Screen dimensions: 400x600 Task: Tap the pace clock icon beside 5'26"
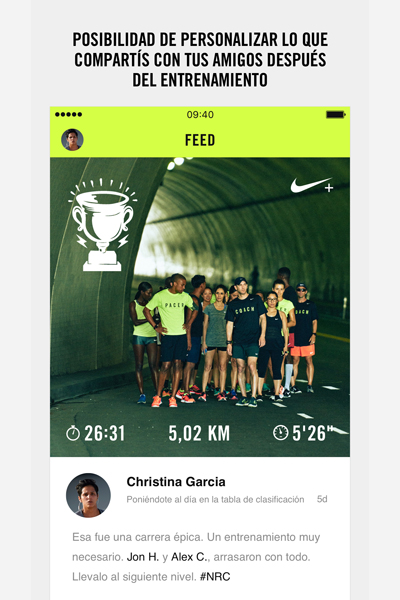[281, 432]
